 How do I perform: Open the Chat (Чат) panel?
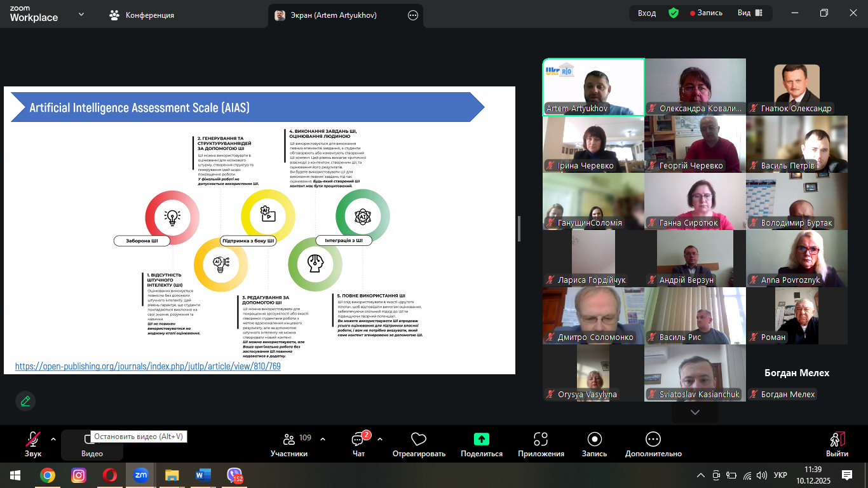(x=358, y=440)
